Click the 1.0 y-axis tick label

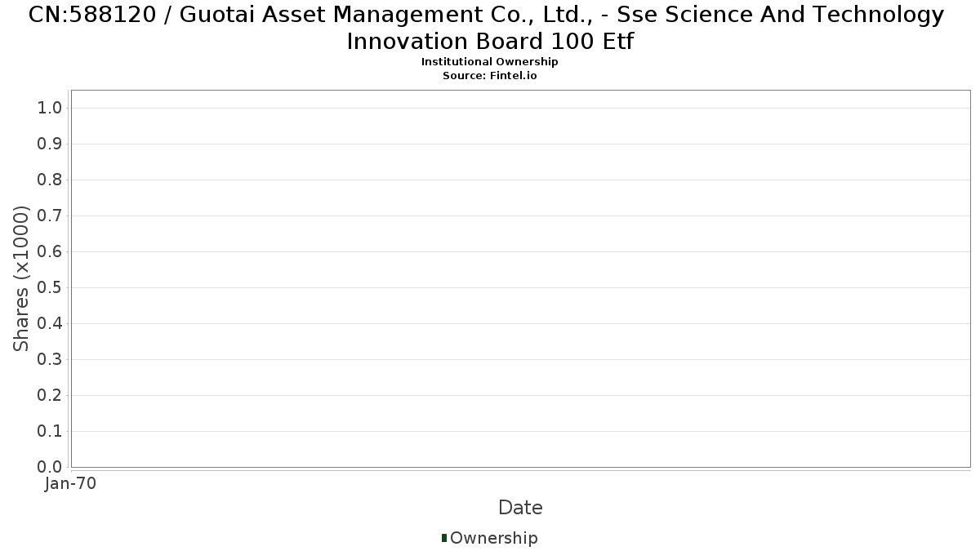51,109
